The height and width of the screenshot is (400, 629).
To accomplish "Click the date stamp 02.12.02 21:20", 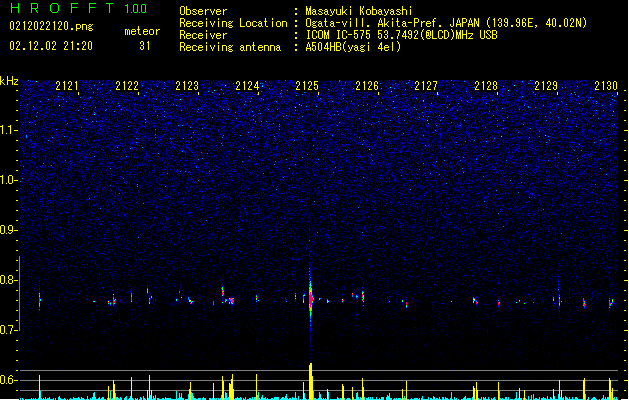I will coord(51,46).
